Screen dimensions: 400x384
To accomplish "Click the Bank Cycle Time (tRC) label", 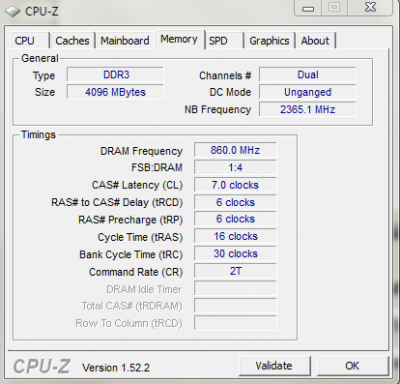I will 131,255.
